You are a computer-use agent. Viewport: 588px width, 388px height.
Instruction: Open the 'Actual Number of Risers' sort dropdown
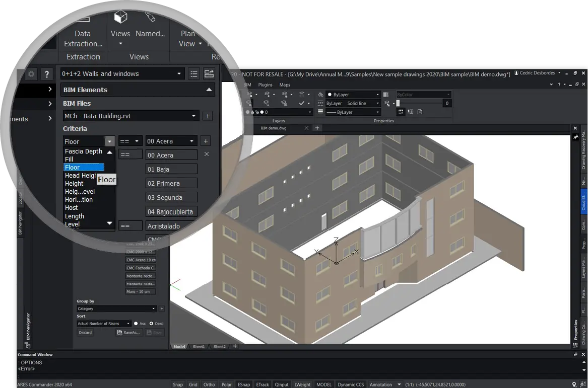[104, 324]
